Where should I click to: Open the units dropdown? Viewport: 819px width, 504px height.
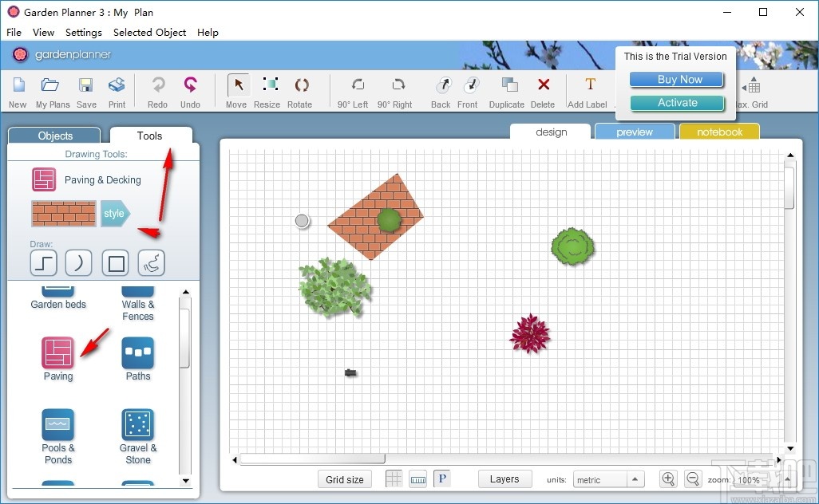(x=608, y=478)
